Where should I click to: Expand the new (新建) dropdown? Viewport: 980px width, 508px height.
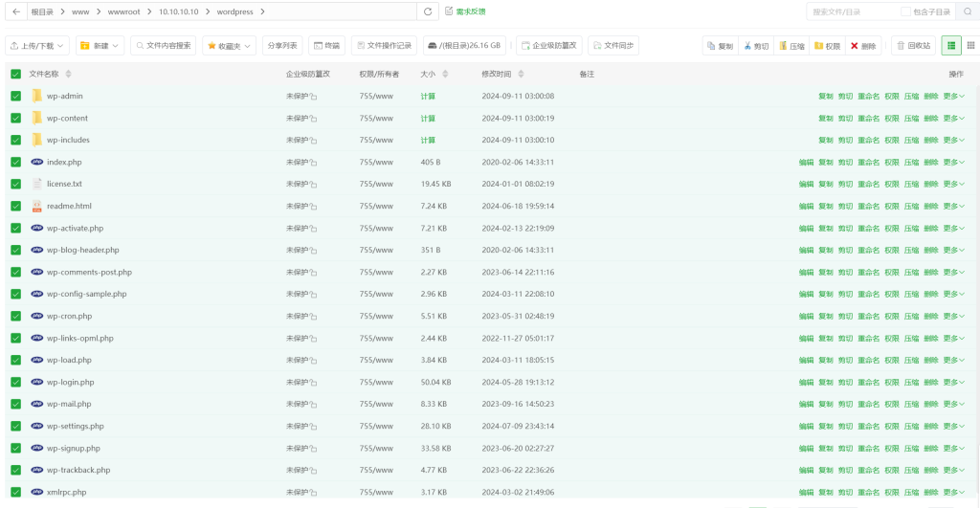click(100, 45)
